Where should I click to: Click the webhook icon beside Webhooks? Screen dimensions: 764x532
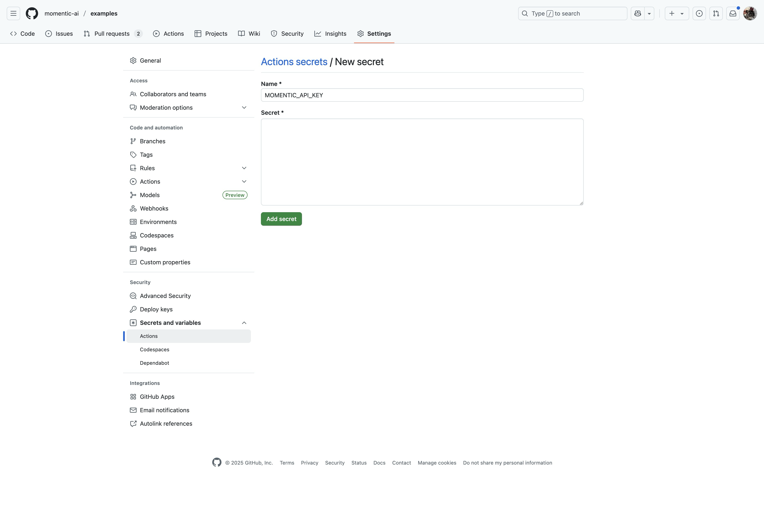click(x=133, y=209)
